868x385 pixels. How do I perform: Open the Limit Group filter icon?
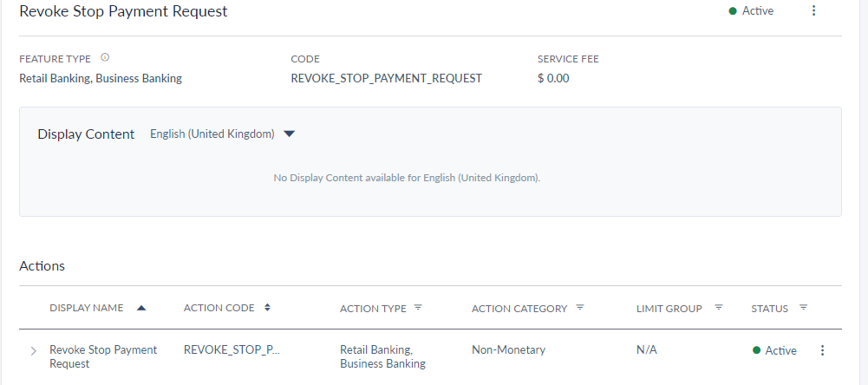[x=719, y=308]
